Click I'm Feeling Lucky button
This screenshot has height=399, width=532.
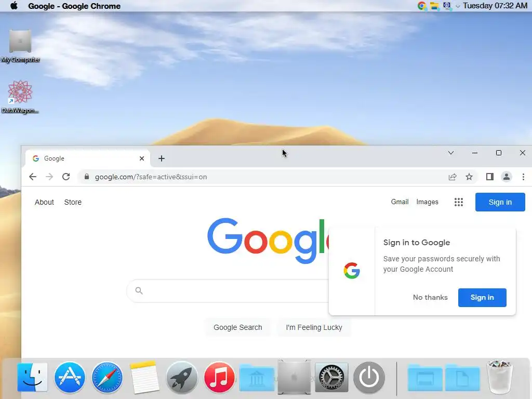point(314,327)
